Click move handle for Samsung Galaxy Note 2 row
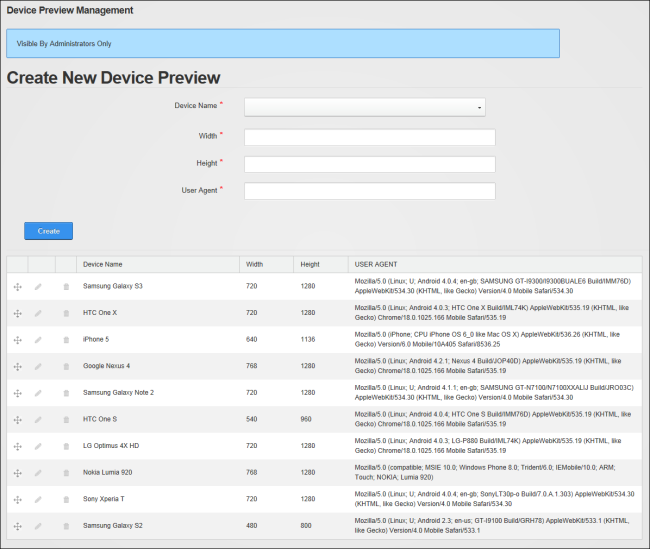Image resolution: width=650 pixels, height=549 pixels. coord(17,393)
